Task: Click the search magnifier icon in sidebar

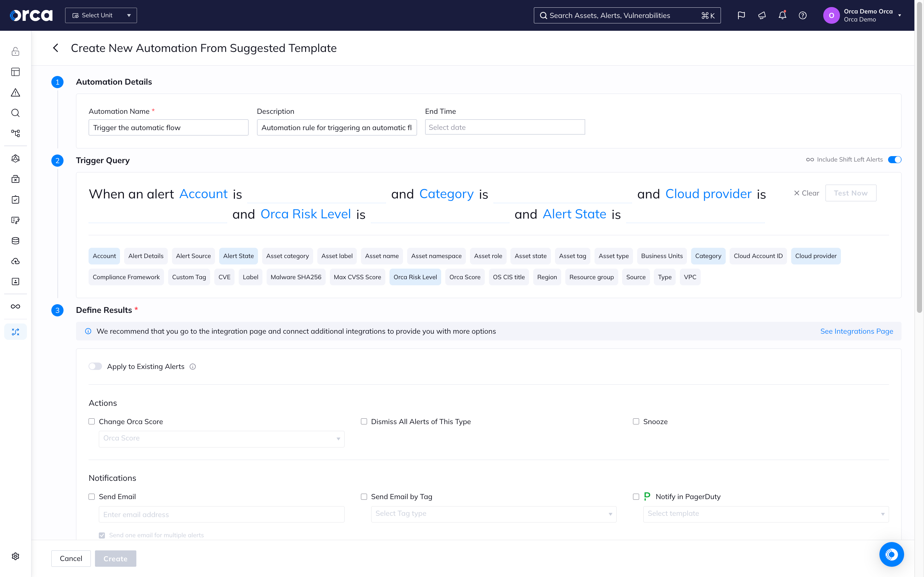Action: [x=15, y=113]
